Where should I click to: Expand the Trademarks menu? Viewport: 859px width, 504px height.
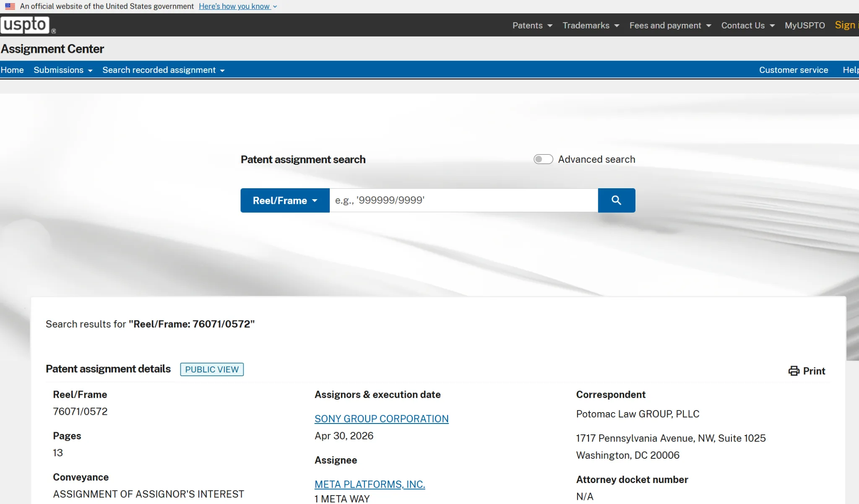[x=591, y=25]
